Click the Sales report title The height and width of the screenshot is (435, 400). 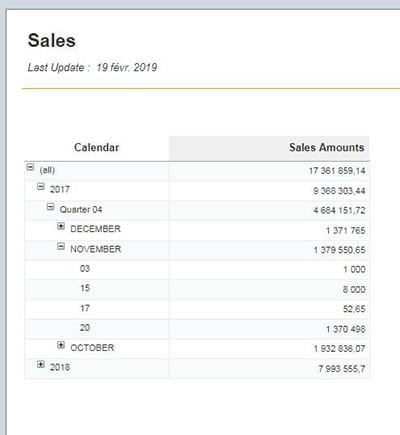52,40
